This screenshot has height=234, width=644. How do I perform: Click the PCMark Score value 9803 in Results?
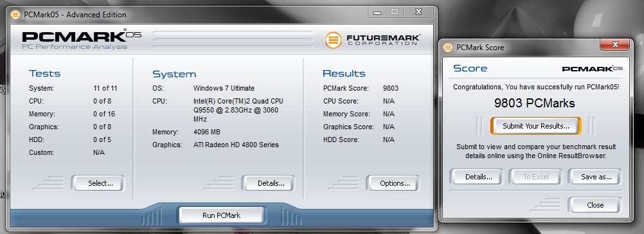[391, 88]
